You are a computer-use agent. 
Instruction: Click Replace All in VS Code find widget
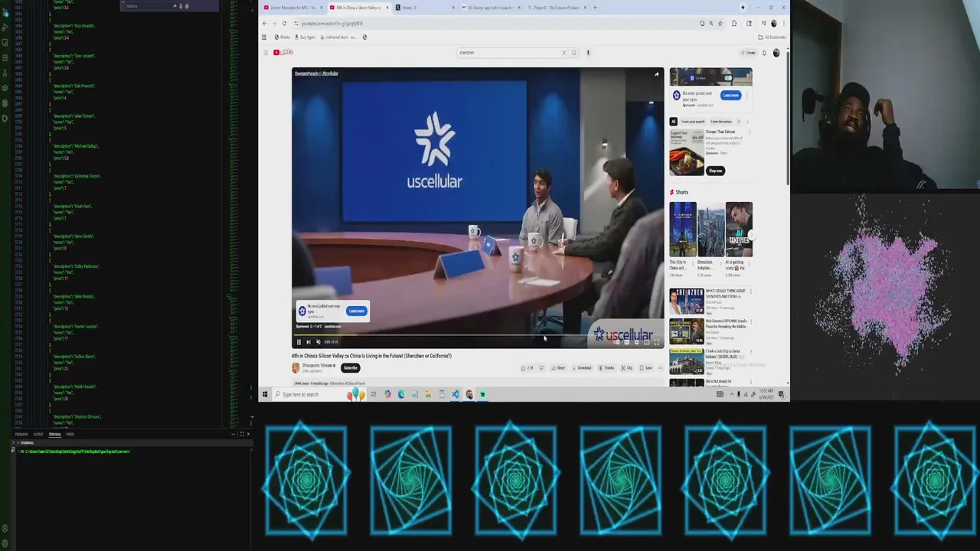(187, 6)
